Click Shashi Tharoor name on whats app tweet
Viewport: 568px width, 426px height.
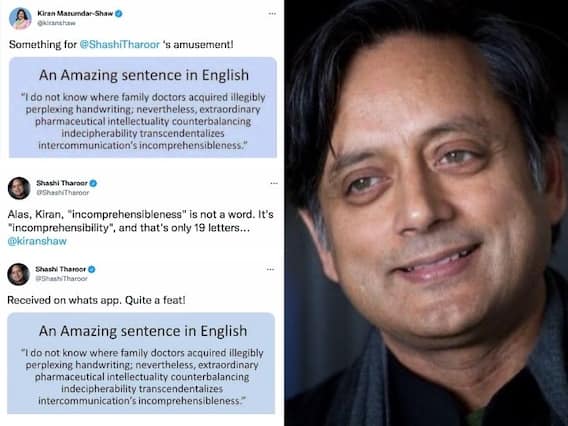coord(60,269)
